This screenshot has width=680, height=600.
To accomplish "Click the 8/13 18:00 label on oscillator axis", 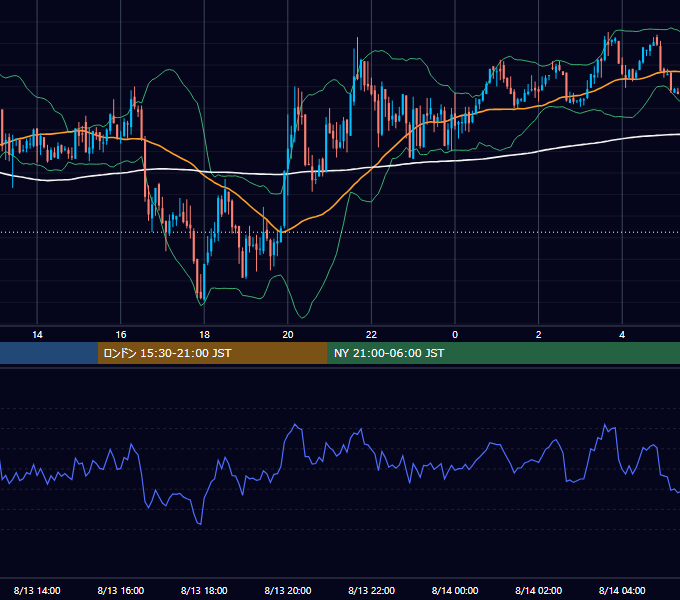I will [204, 590].
